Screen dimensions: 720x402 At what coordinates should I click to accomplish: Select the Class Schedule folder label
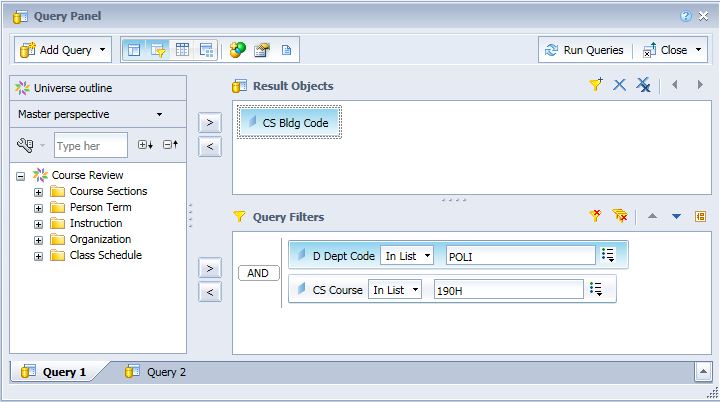pos(106,255)
